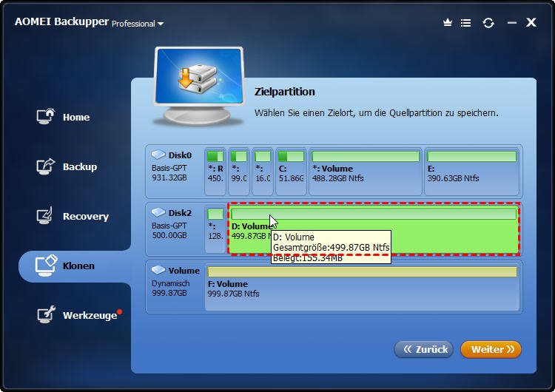The width and height of the screenshot is (555, 392).
Task: Switch to the Backup section
Action: pyautogui.click(x=67, y=166)
